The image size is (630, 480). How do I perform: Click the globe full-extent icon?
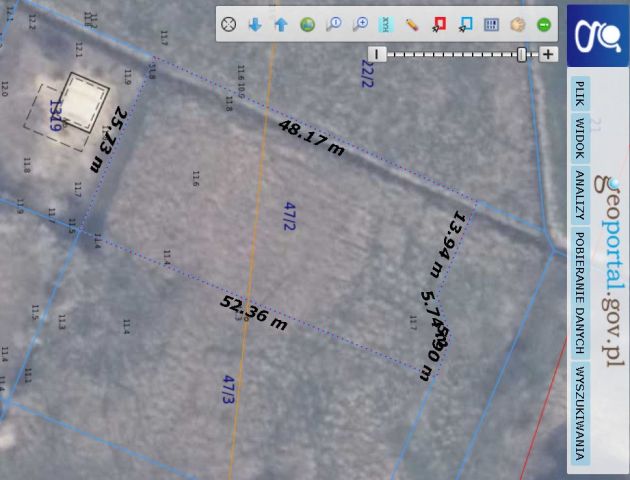tap(307, 24)
